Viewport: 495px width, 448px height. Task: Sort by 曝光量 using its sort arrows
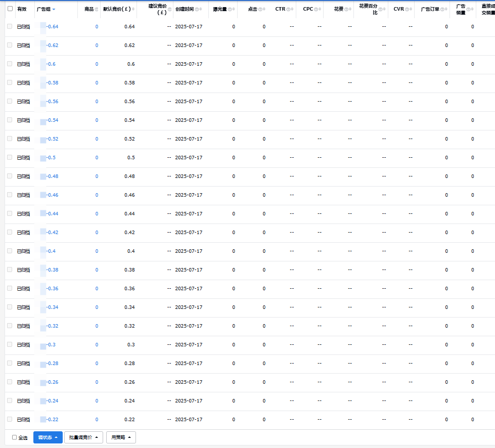[234, 10]
